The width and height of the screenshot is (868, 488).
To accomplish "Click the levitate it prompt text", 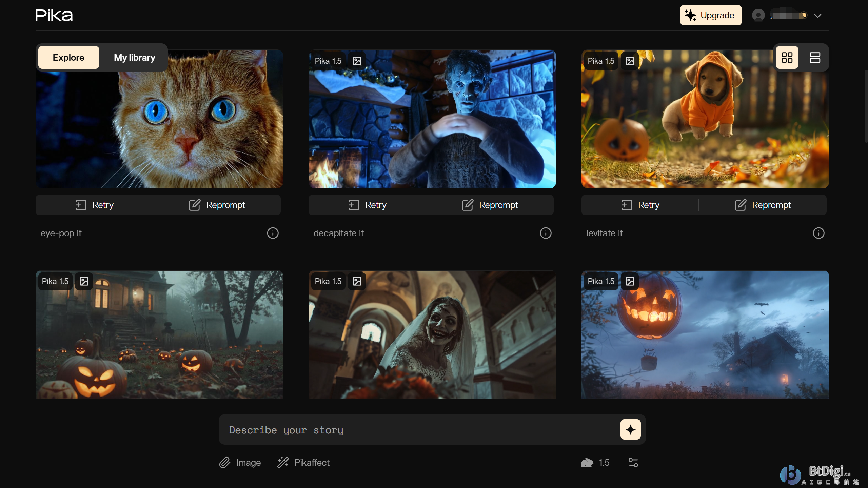I will pos(605,233).
